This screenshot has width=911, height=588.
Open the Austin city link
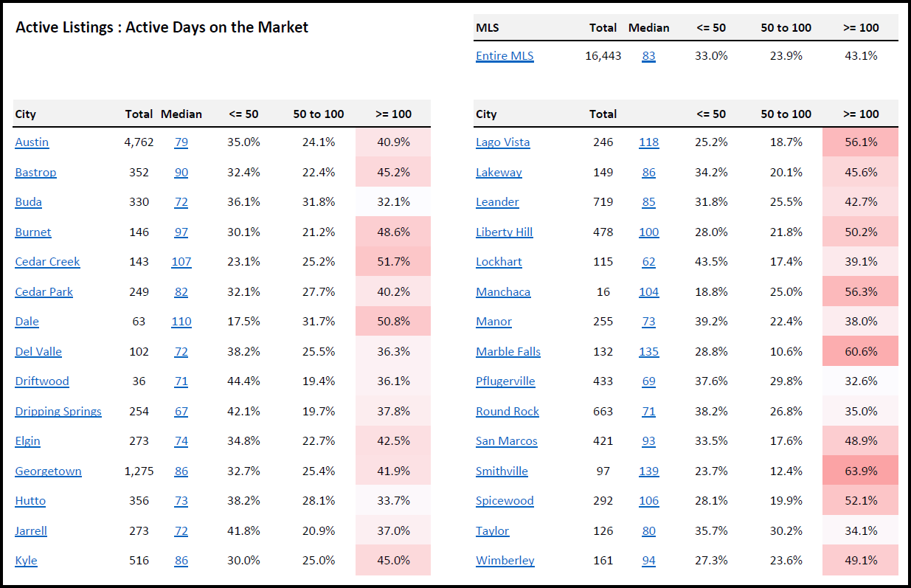point(32,142)
